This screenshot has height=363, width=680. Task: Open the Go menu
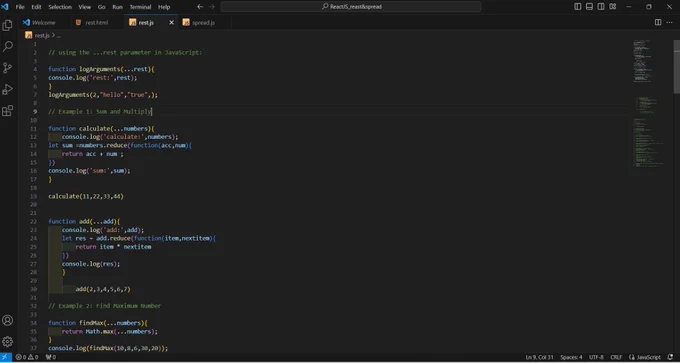click(101, 7)
